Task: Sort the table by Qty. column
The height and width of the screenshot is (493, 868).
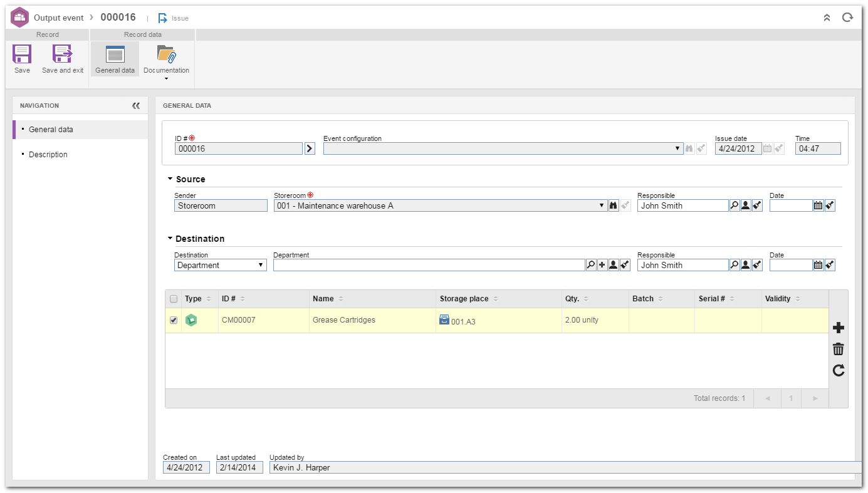Action: pos(595,299)
